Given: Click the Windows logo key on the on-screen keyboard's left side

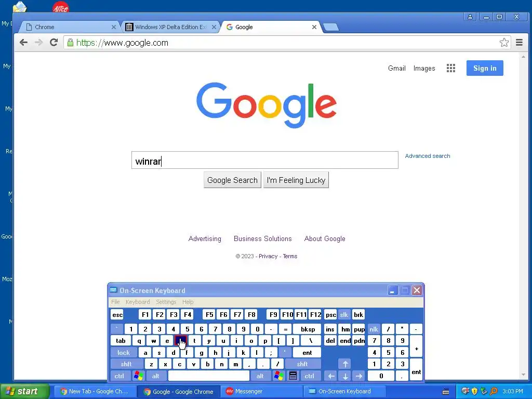Looking at the screenshot, I should [138, 376].
